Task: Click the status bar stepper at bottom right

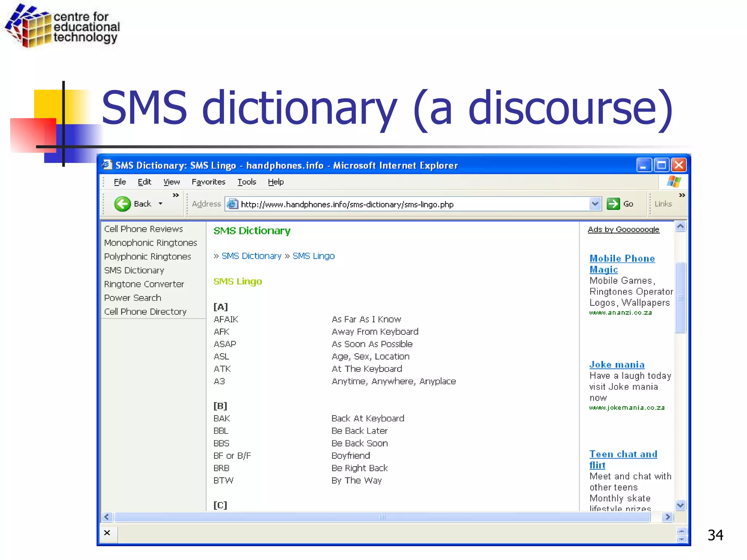Action: (681, 534)
